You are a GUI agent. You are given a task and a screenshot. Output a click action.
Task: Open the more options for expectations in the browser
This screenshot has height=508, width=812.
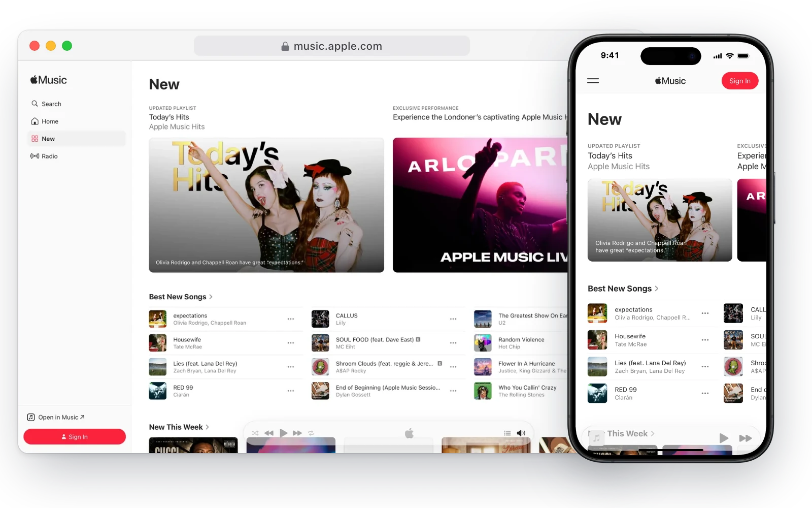pos(291,319)
